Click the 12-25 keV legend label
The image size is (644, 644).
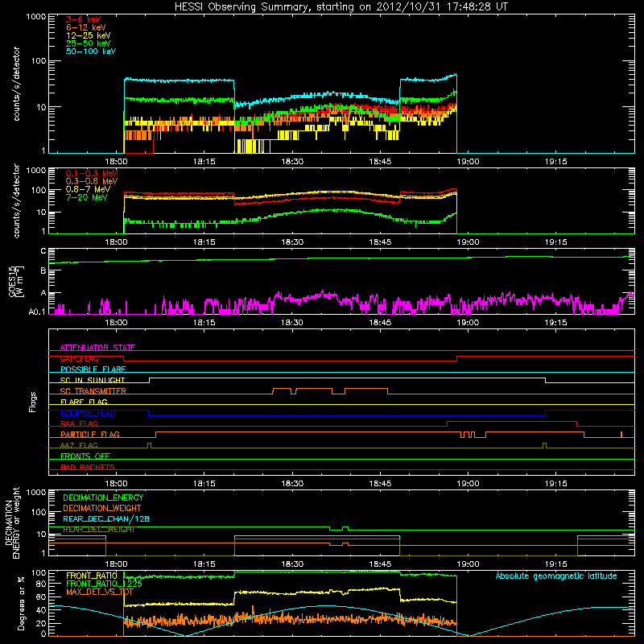89,35
